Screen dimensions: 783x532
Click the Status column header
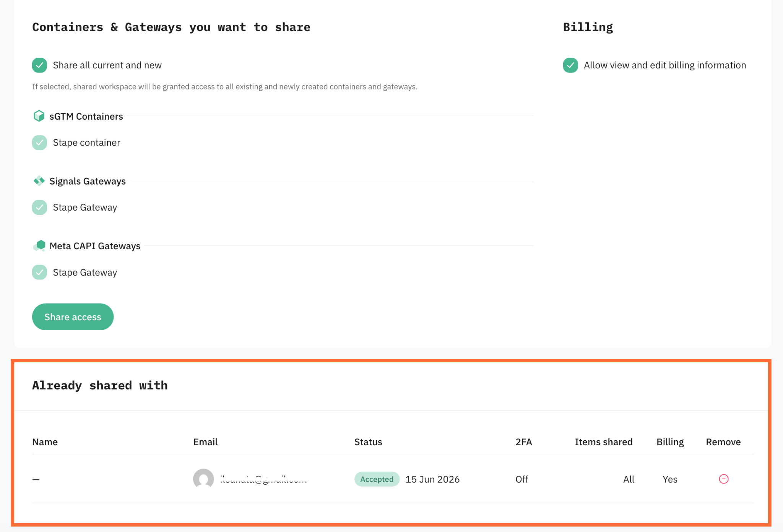(368, 442)
